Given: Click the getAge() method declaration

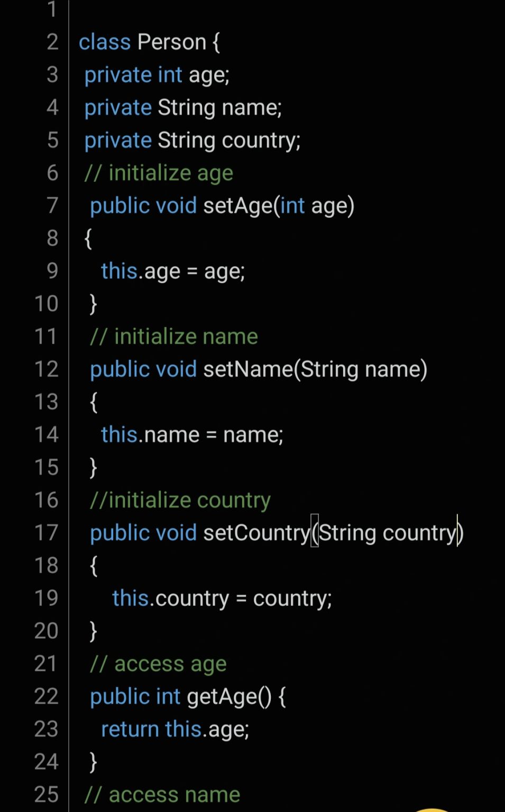Looking at the screenshot, I should point(188,697).
